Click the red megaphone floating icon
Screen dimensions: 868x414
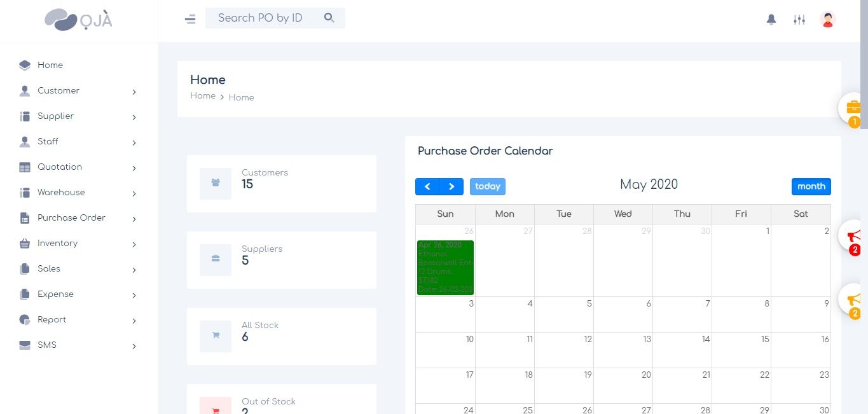click(x=853, y=235)
